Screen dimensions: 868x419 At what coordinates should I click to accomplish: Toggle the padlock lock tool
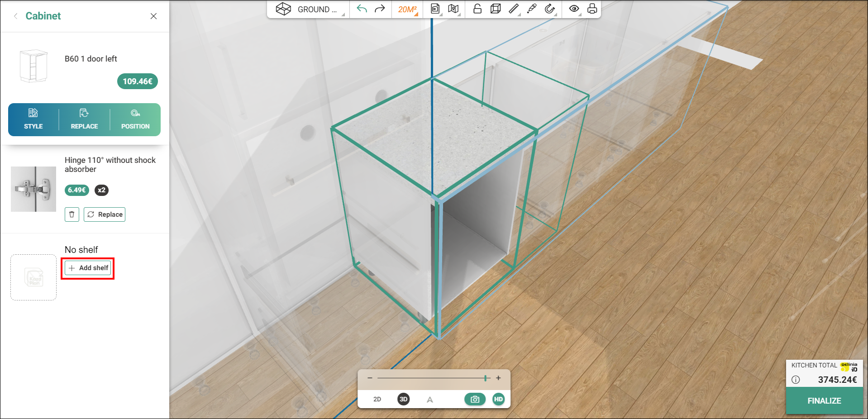coord(477,9)
